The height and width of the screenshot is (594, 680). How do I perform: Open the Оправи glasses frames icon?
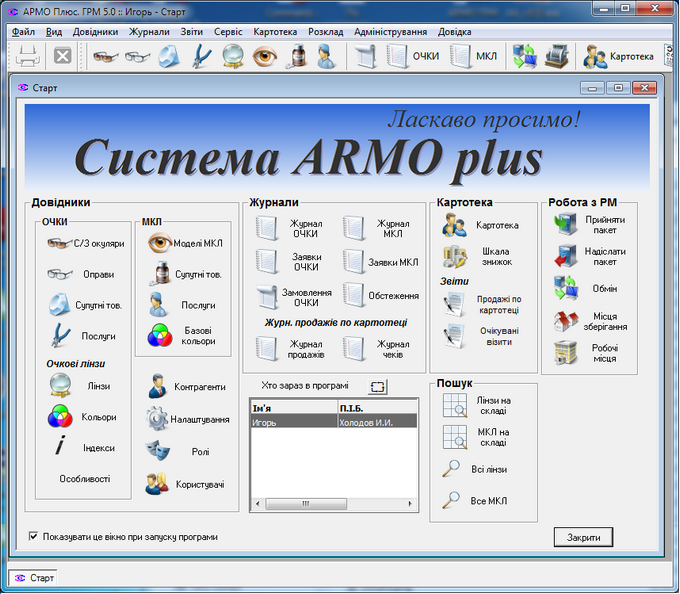tap(61, 274)
